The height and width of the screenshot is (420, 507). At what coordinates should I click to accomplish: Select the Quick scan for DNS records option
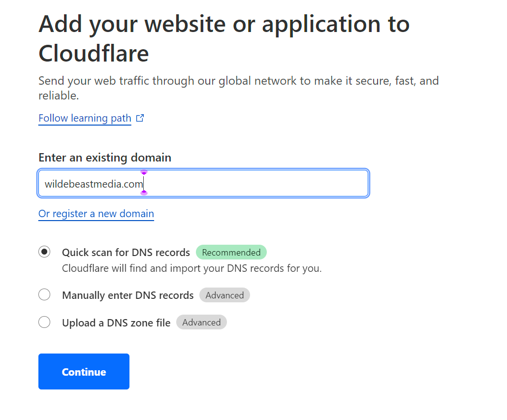coord(44,252)
